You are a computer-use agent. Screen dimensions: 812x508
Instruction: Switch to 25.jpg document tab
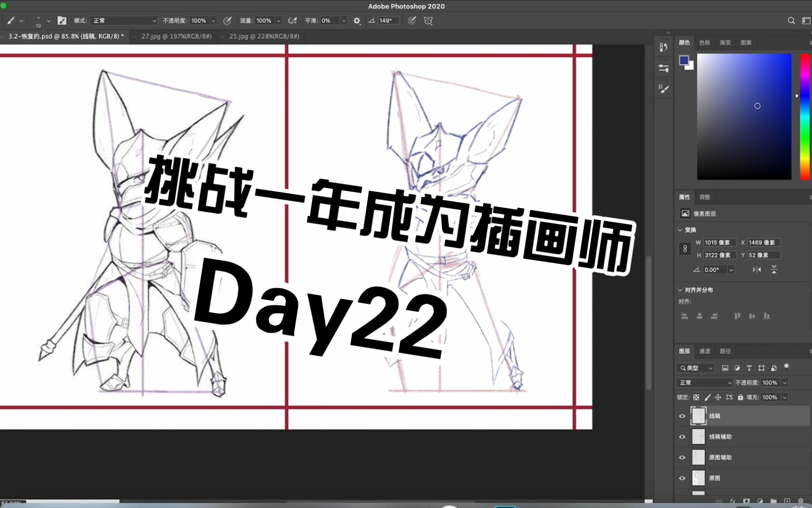264,36
